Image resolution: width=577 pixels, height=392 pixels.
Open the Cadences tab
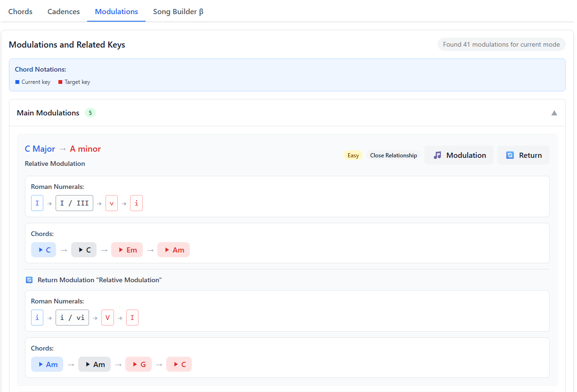pyautogui.click(x=64, y=11)
